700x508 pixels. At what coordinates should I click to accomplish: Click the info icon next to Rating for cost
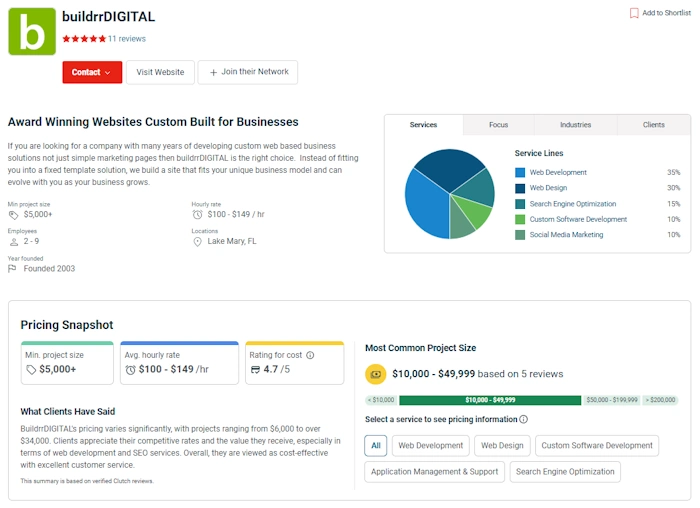pyautogui.click(x=310, y=355)
